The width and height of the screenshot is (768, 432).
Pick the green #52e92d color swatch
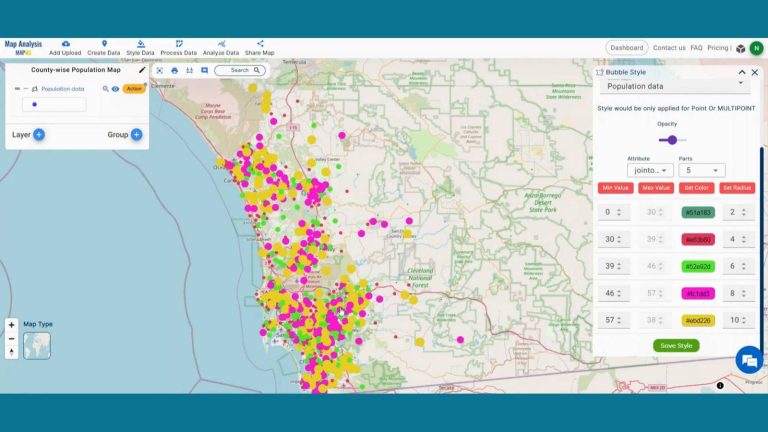(698, 266)
